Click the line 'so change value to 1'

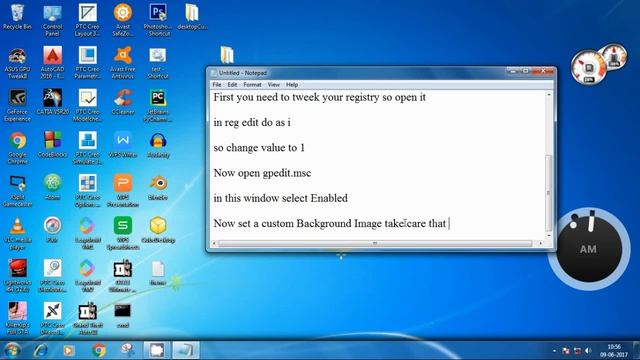259,148
